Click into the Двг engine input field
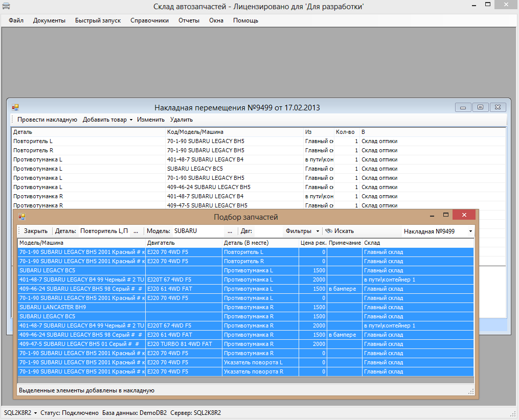This screenshot has width=519, height=420. point(268,231)
